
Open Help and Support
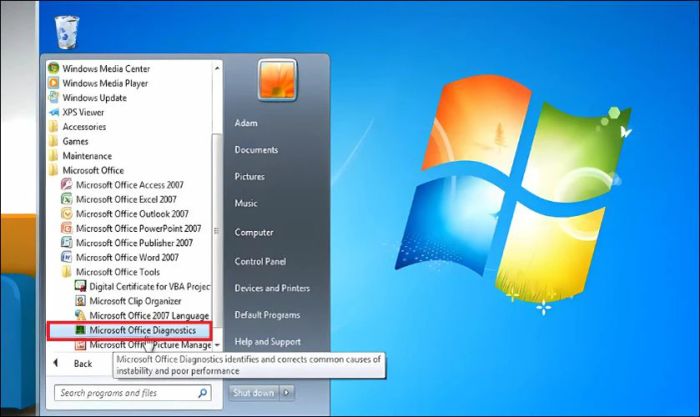[x=268, y=342]
